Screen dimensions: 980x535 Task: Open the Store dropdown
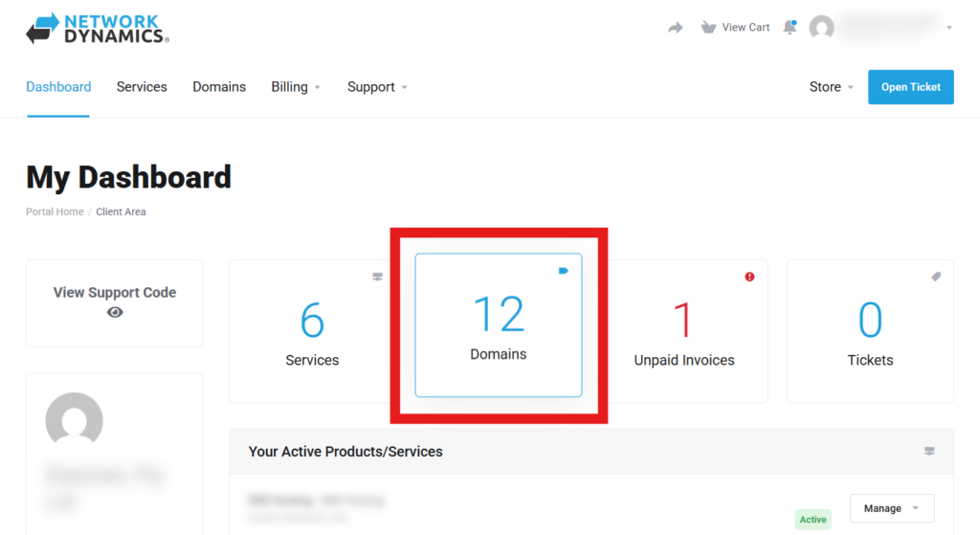coord(831,87)
